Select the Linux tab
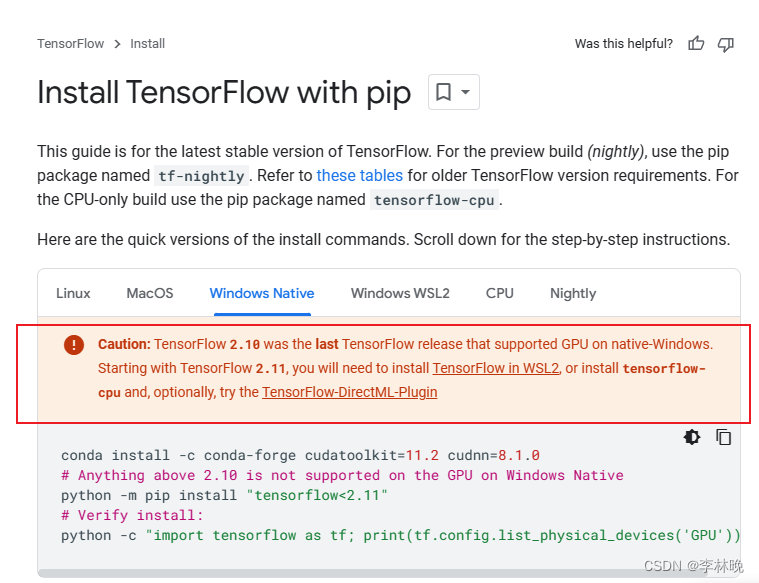 (73, 293)
